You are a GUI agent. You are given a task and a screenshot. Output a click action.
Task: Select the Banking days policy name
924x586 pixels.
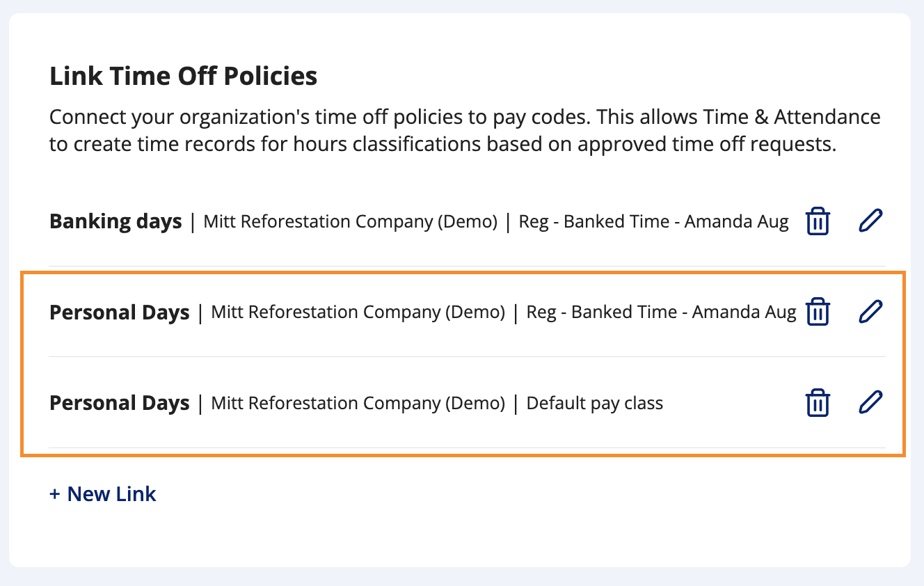click(x=115, y=222)
